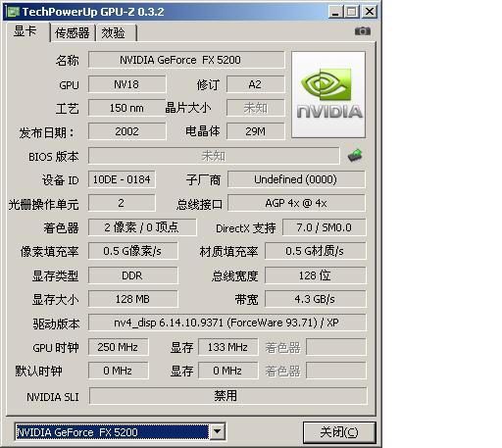Click the texture fillrate field 0.5 G材质/s

pos(315,251)
